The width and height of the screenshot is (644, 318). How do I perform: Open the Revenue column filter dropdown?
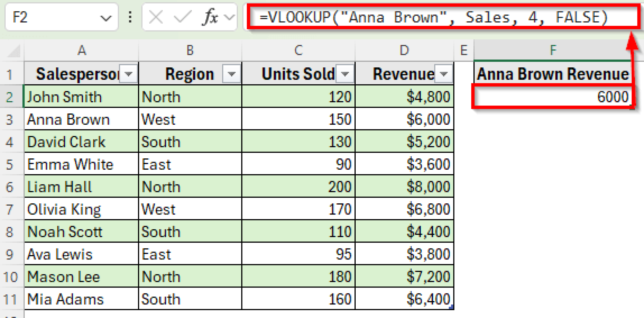tap(444, 74)
